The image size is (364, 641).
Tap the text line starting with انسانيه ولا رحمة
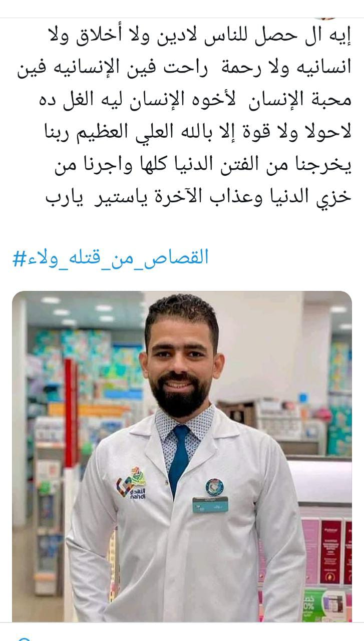185,68
